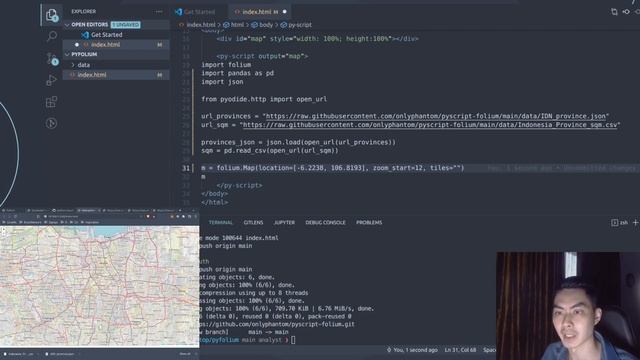
Task: Click the map in the browser window
Action: pos(100,286)
